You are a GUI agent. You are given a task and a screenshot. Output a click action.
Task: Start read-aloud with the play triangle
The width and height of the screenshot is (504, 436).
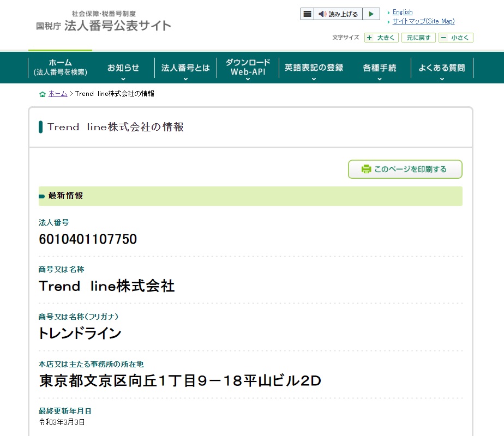pyautogui.click(x=371, y=14)
